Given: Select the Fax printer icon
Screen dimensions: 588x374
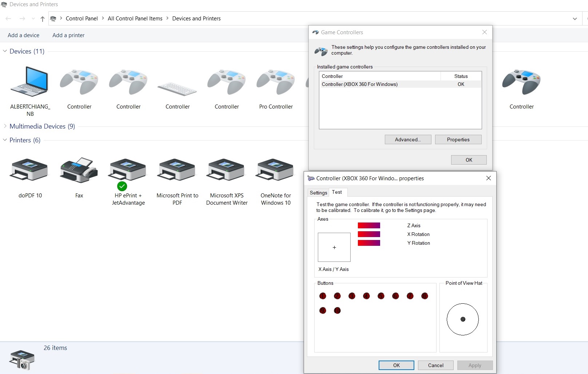Looking at the screenshot, I should (79, 170).
